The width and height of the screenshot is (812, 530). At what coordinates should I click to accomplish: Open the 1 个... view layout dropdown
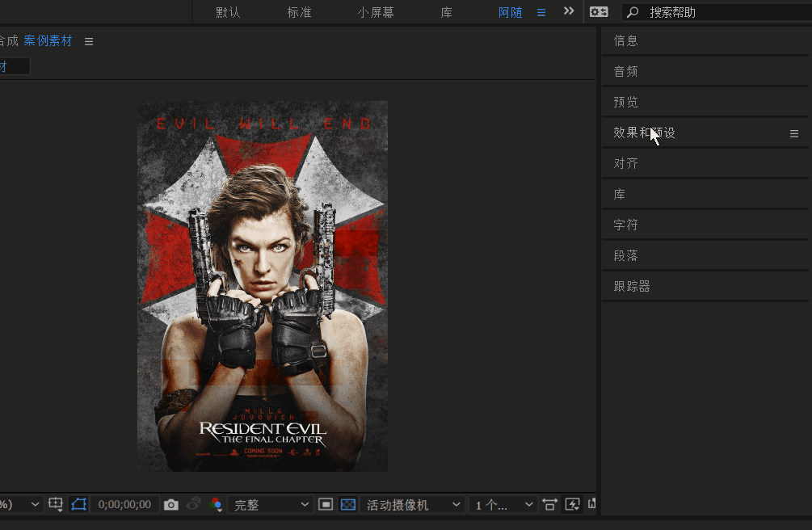tap(503, 504)
